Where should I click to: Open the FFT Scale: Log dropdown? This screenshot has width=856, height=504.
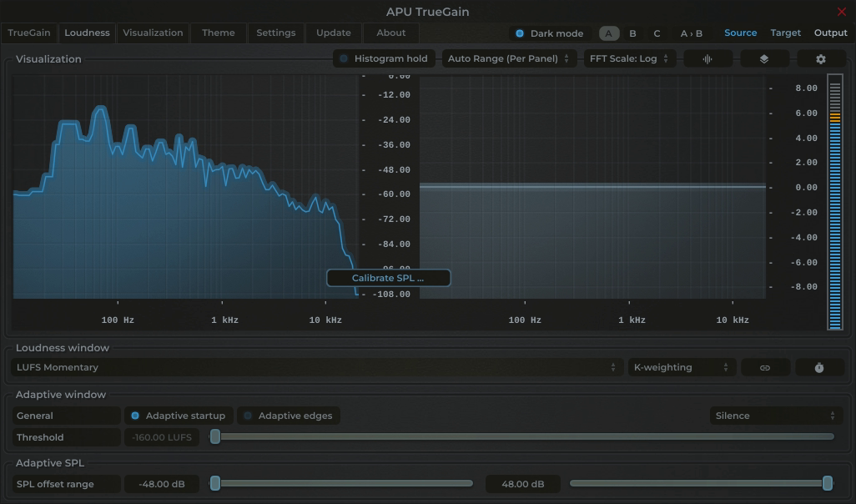[x=629, y=59]
